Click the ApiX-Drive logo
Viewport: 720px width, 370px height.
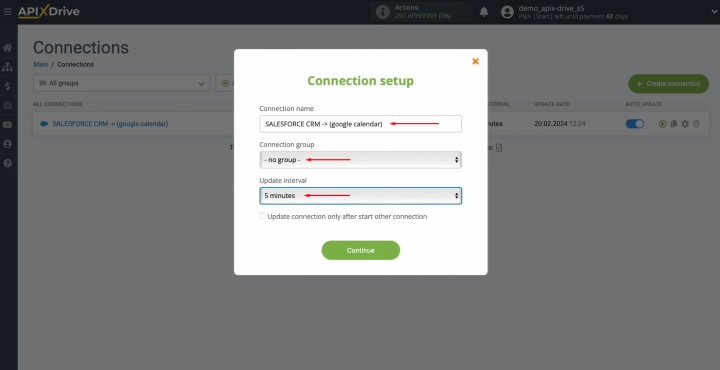(x=49, y=12)
